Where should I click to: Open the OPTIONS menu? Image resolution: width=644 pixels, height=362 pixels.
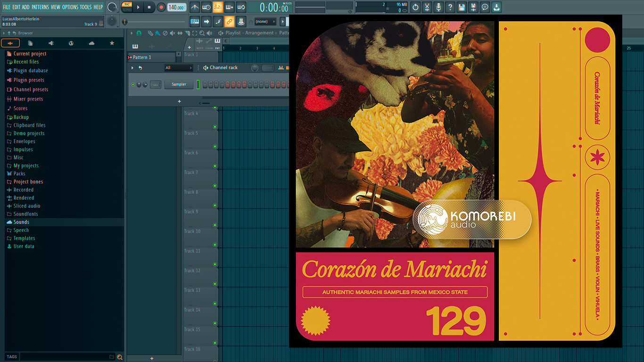pos(70,7)
